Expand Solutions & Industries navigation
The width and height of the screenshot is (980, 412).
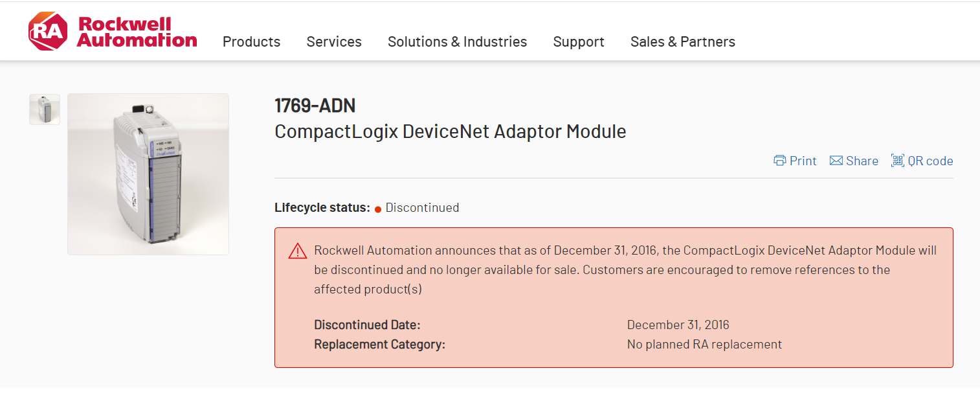(457, 42)
